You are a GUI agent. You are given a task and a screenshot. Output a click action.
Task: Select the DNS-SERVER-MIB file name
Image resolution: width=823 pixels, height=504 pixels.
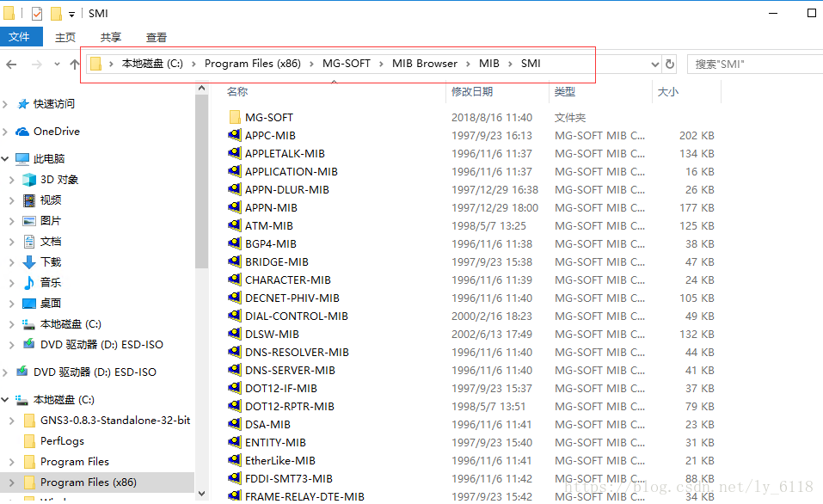click(x=290, y=370)
